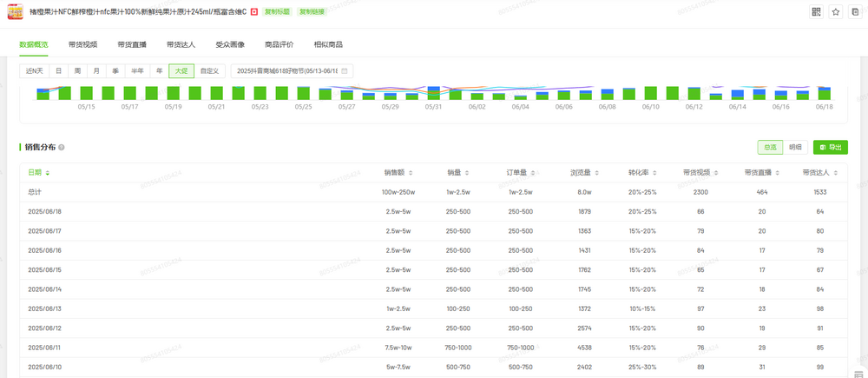Click the red platform icon after product title
This screenshot has width=868, height=378.
pyautogui.click(x=253, y=12)
